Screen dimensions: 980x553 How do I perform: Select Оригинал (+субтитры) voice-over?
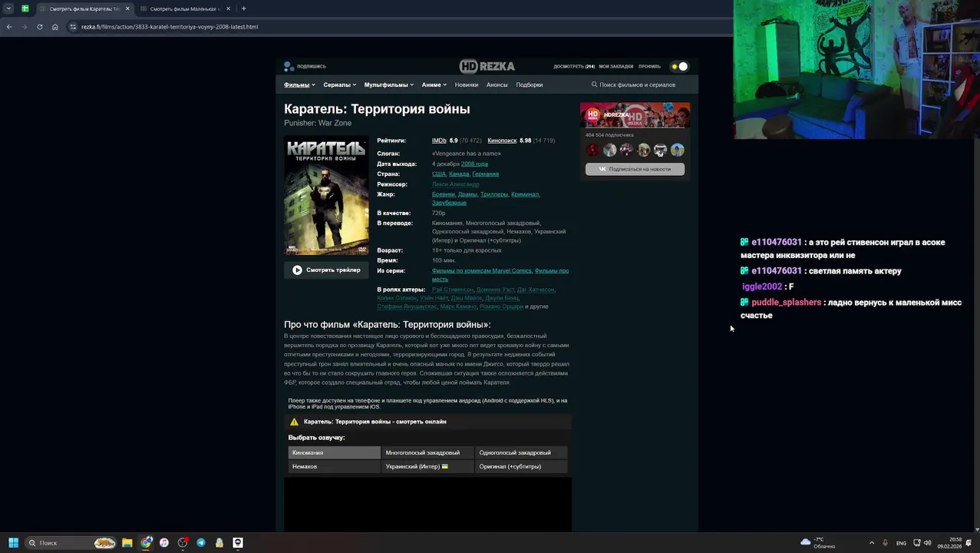(x=521, y=466)
